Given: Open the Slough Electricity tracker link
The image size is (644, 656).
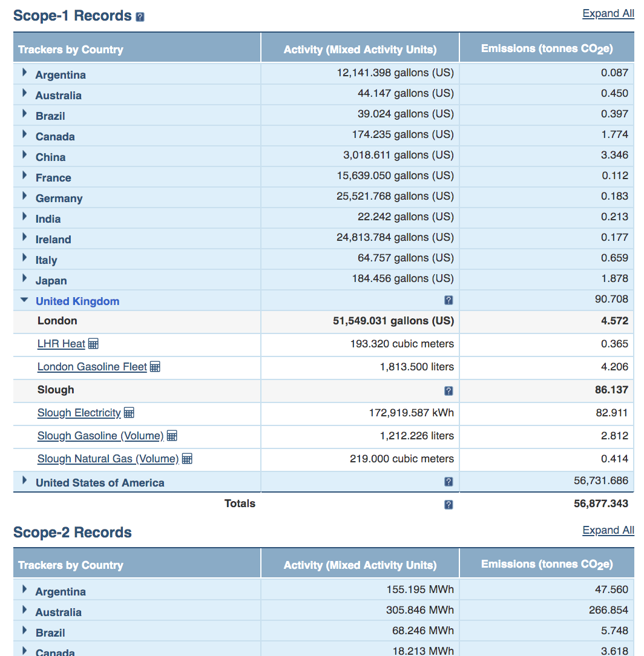Looking at the screenshot, I should (79, 413).
